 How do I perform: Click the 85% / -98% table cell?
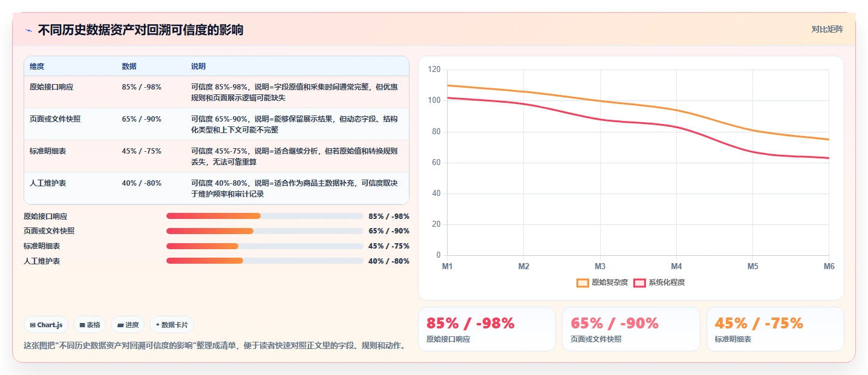pyautogui.click(x=142, y=86)
